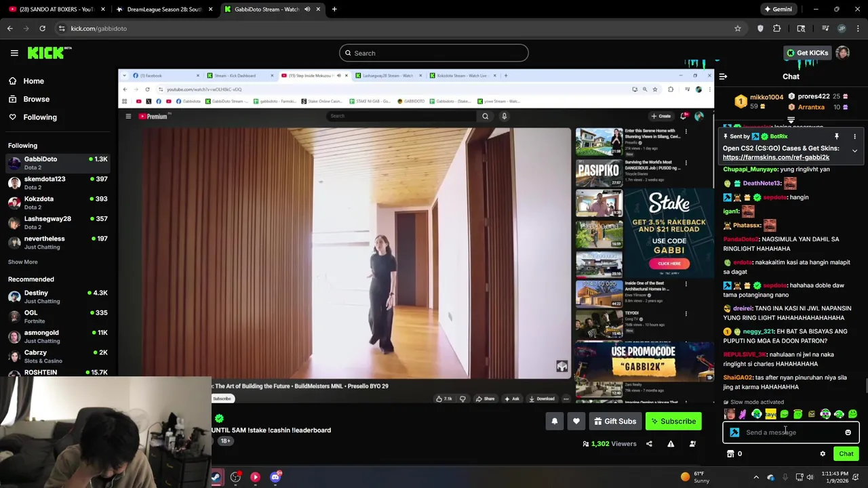Open pinned message three-dot options
Screen dimensions: 868x488
click(854, 136)
